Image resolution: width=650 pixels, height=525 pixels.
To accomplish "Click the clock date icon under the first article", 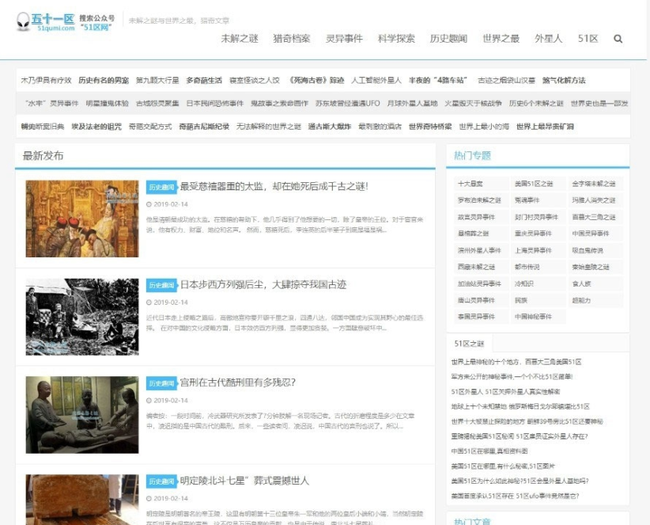I will pos(149,204).
